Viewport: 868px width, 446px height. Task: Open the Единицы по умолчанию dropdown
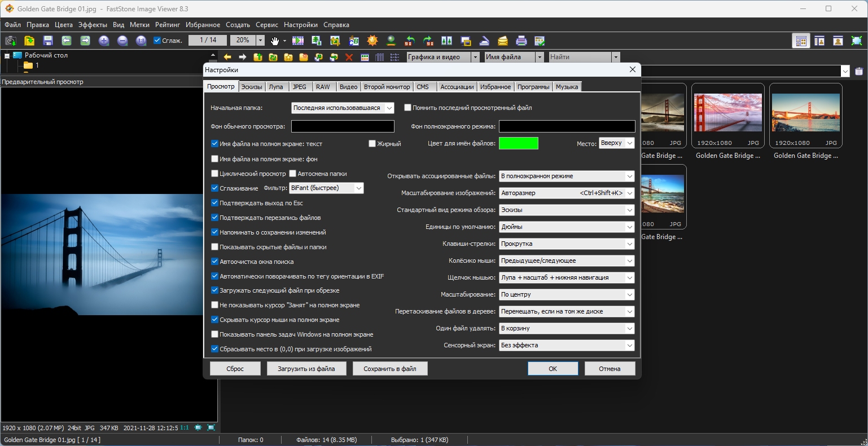(x=567, y=227)
